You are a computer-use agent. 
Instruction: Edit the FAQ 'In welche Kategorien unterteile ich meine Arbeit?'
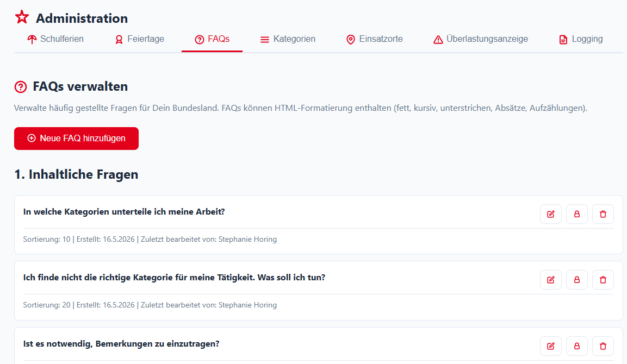pyautogui.click(x=551, y=214)
